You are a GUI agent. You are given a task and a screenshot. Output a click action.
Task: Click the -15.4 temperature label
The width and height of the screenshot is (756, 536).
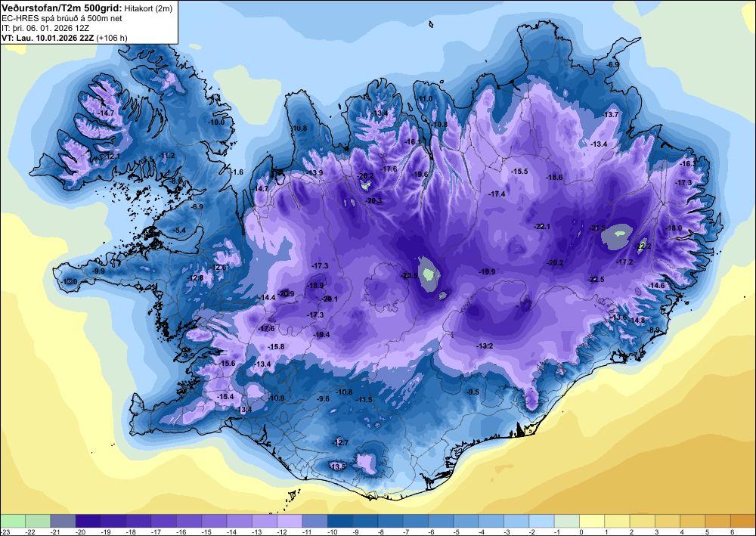click(225, 396)
